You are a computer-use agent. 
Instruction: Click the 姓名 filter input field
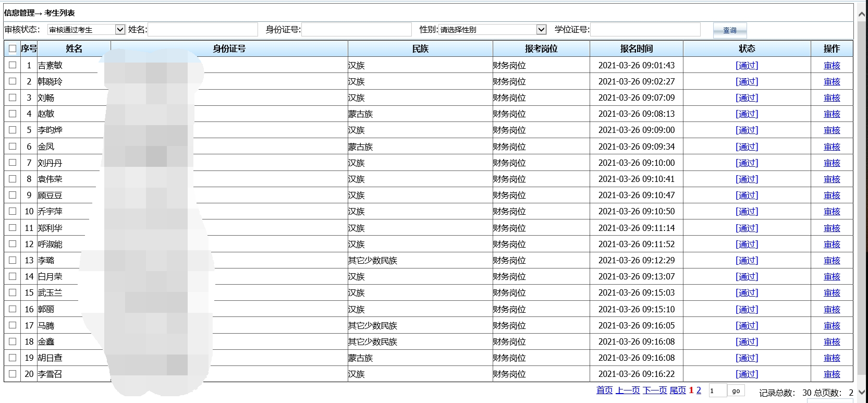[203, 30]
